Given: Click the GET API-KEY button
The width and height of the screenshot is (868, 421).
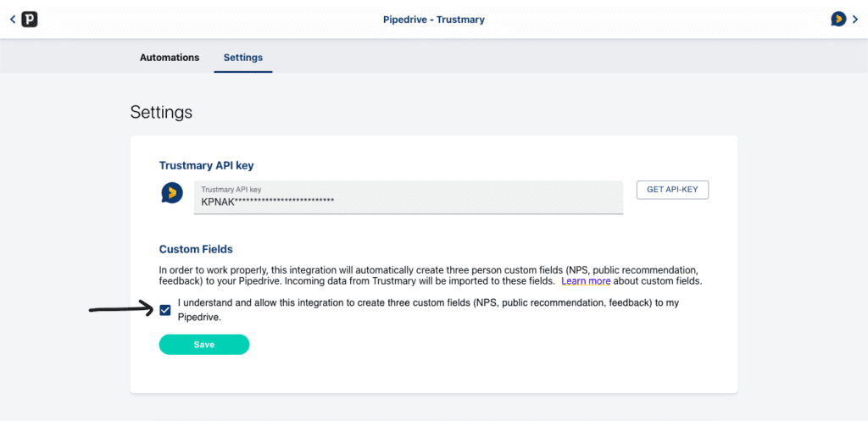Looking at the screenshot, I should (x=672, y=190).
